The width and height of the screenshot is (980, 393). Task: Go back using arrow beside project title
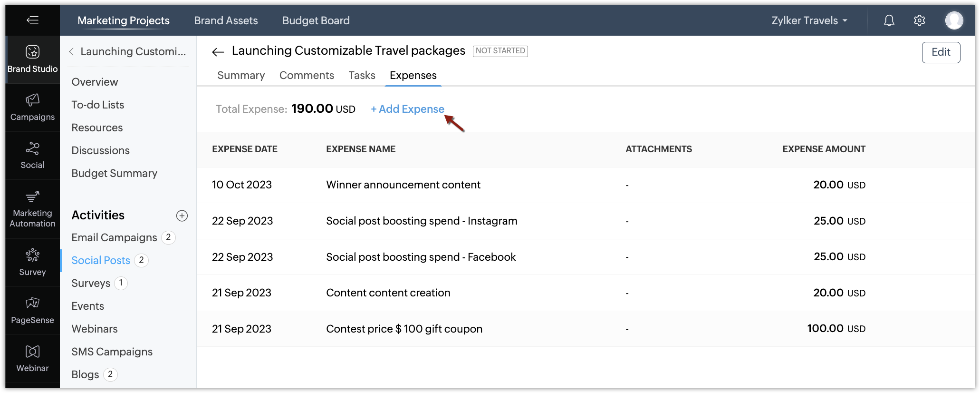[x=218, y=52]
